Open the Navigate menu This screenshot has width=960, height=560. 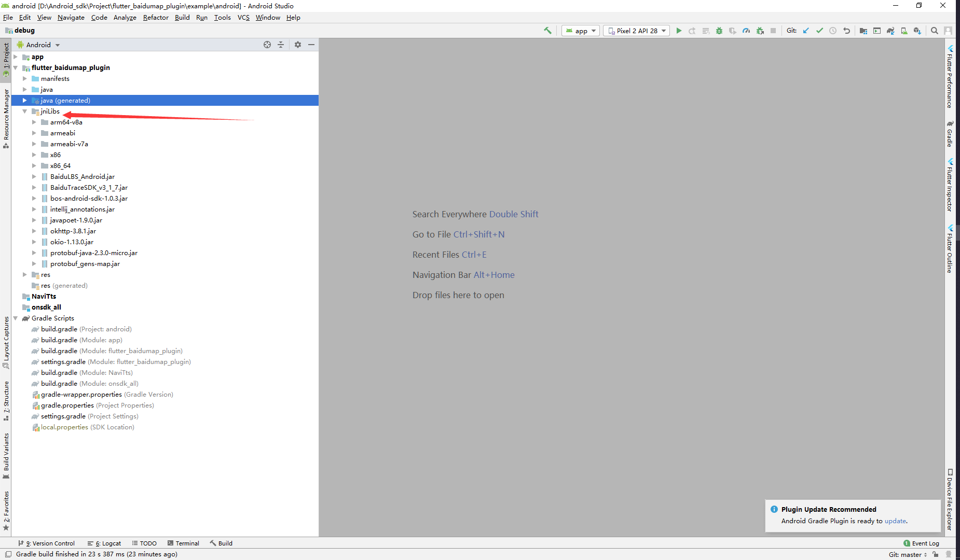click(71, 17)
